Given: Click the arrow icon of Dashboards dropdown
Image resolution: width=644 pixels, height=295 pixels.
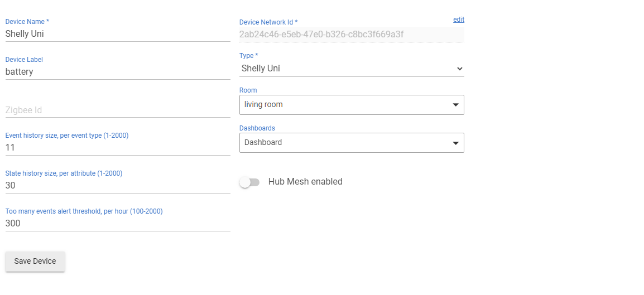Looking at the screenshot, I should [x=455, y=143].
